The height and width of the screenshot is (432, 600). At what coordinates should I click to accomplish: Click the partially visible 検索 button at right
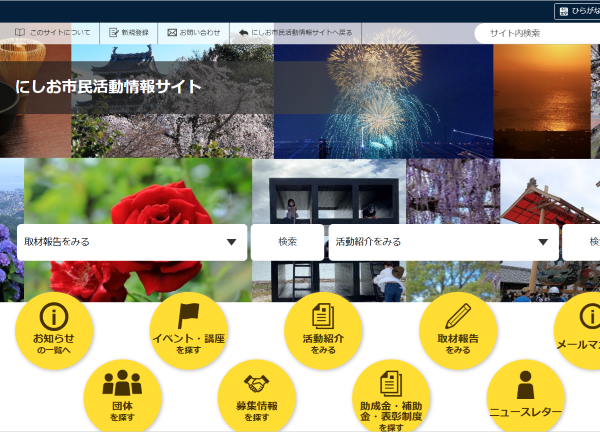click(x=581, y=242)
